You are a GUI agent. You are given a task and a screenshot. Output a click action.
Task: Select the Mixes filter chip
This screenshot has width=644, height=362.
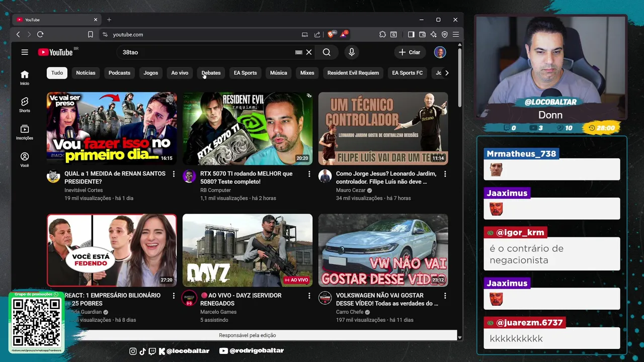307,73
